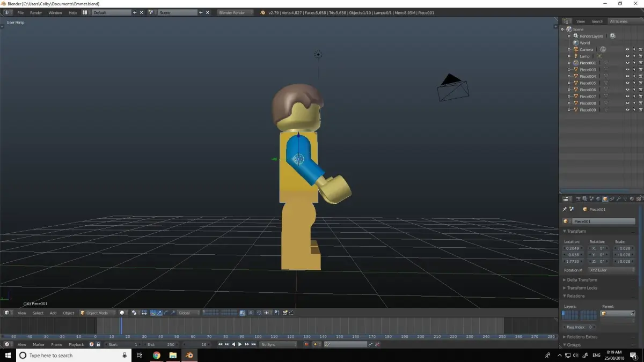Open the Marker menu in timeline
Screen dimensions: 644x362
tap(39, 344)
